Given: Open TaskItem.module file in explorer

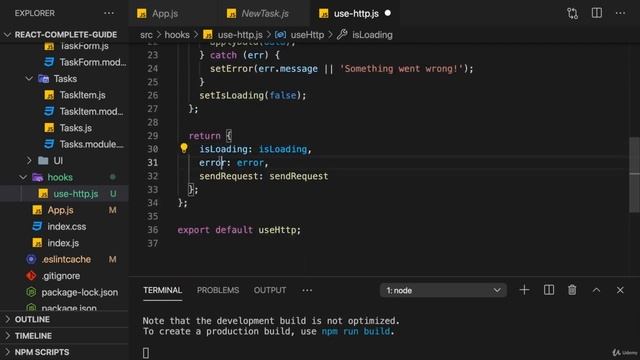Looking at the screenshot, I should [91, 111].
